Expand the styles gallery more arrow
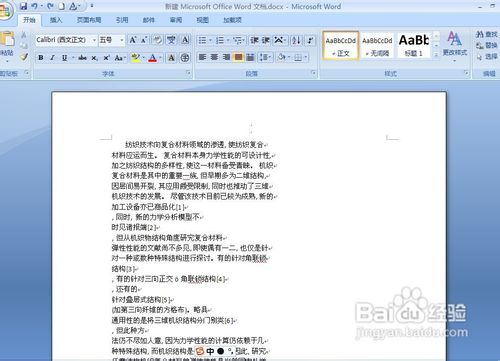This screenshot has height=361, width=500. click(436, 55)
